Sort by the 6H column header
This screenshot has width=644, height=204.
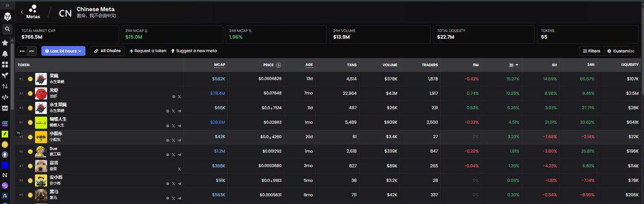coord(554,65)
